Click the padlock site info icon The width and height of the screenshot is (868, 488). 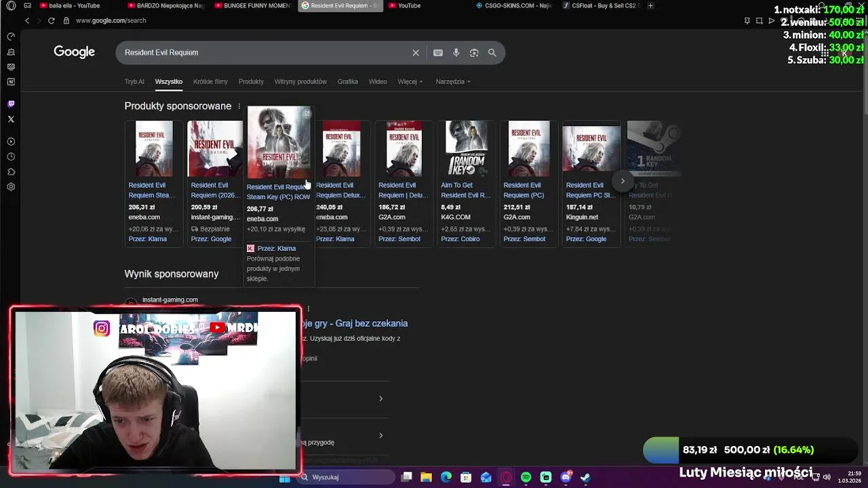[x=66, y=20]
